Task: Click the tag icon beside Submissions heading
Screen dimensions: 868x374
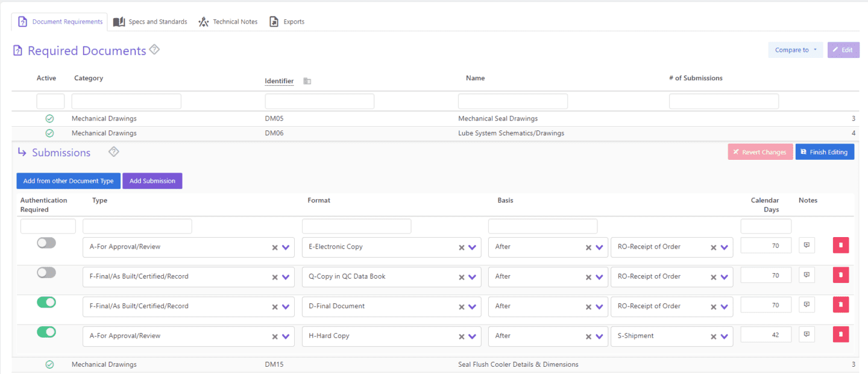Action: pos(113,152)
